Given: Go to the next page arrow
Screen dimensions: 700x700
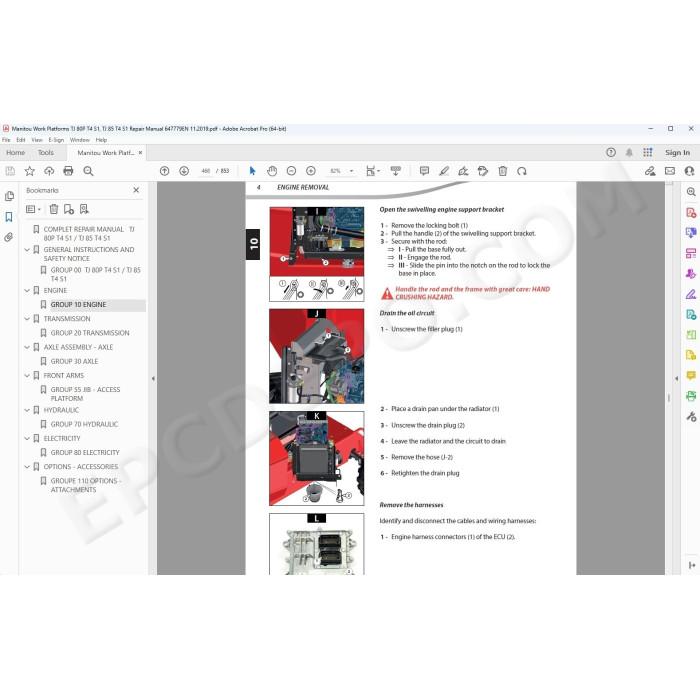Looking at the screenshot, I should [x=184, y=171].
